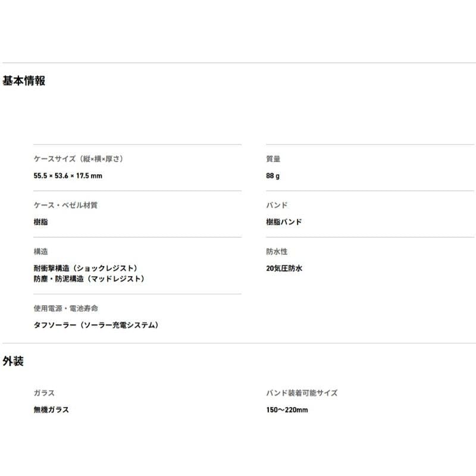Select the 樹脂 case material value
This screenshot has height=476, width=476.
coord(41,222)
